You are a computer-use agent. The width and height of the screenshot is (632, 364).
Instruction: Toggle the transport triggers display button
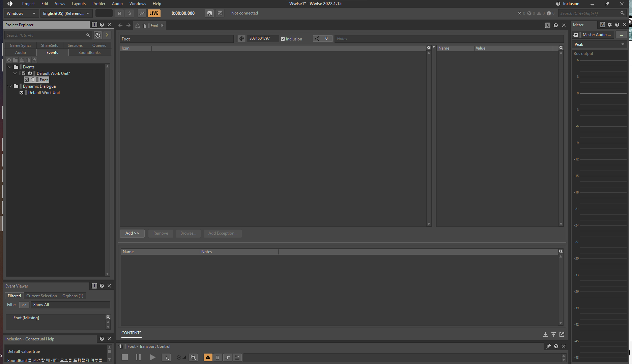(237, 357)
